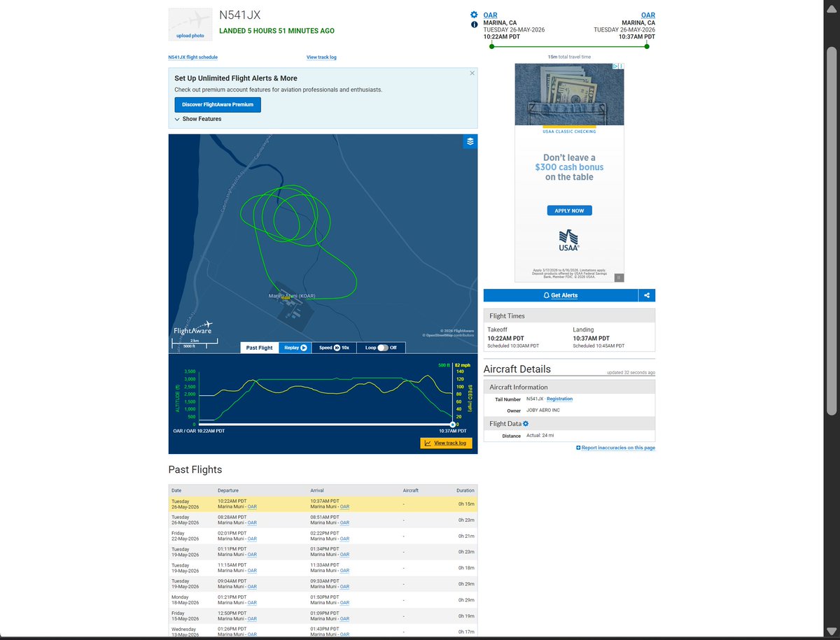Expand Show Features

pyautogui.click(x=198, y=119)
